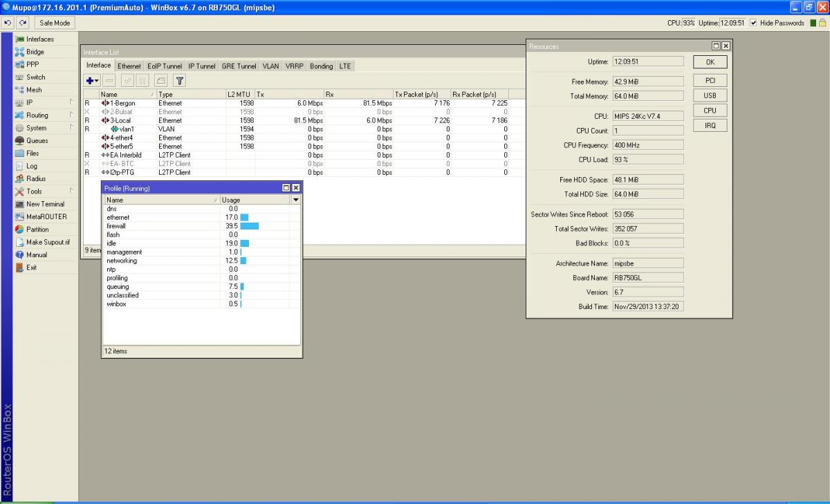Click the padlock icon at top right

823,23
